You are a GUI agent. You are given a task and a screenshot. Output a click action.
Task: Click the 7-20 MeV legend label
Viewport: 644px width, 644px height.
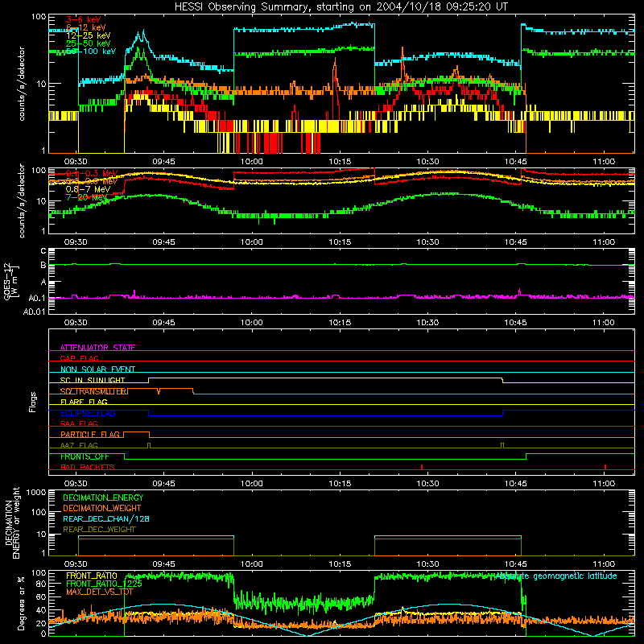tap(86, 197)
